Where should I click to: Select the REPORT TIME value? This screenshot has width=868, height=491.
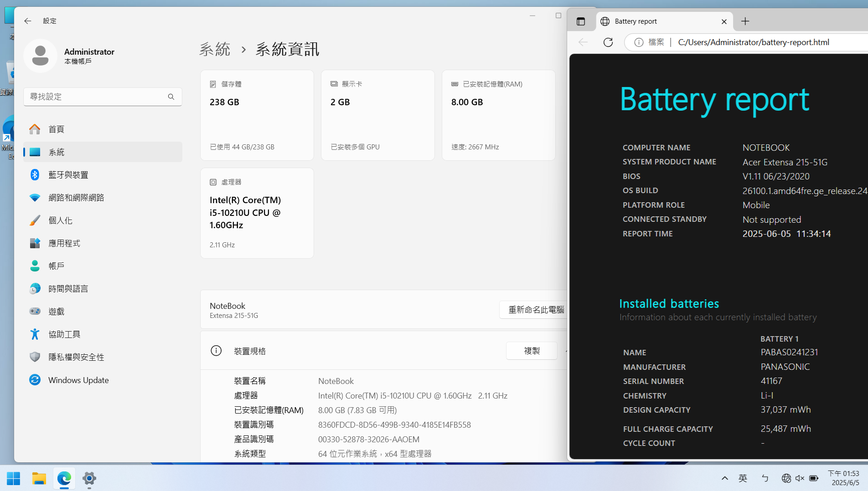[x=786, y=234]
